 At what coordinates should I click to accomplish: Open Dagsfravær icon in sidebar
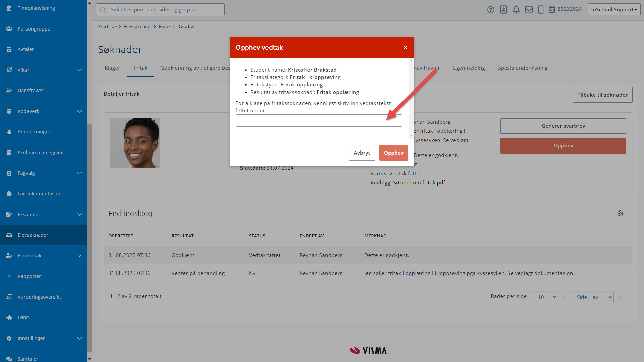tap(9, 90)
